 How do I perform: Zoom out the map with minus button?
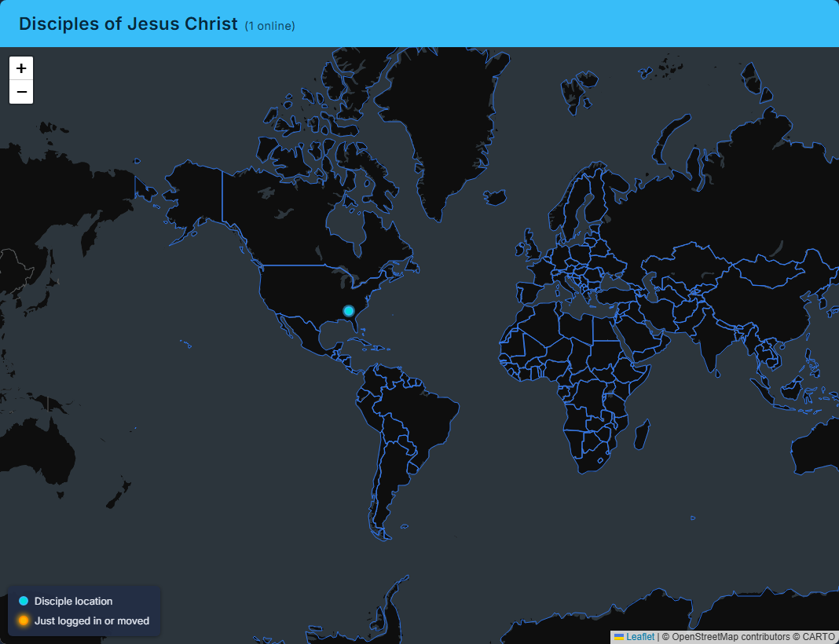21,92
